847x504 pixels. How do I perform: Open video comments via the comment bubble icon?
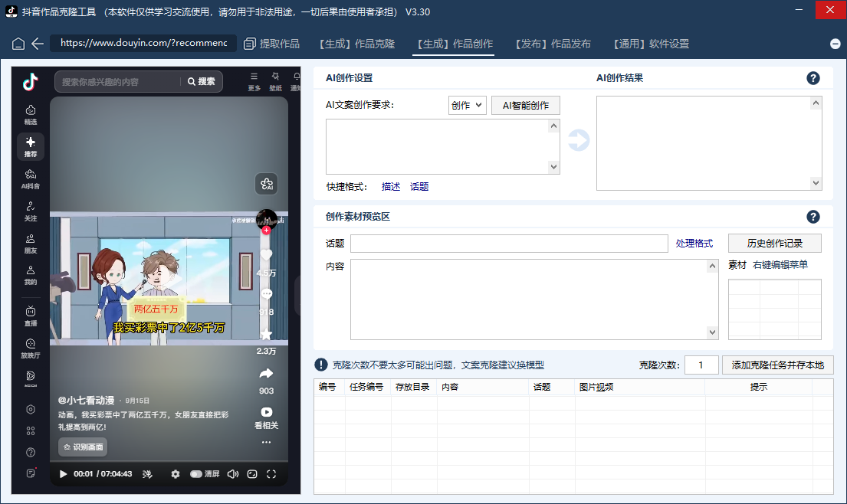point(266,294)
